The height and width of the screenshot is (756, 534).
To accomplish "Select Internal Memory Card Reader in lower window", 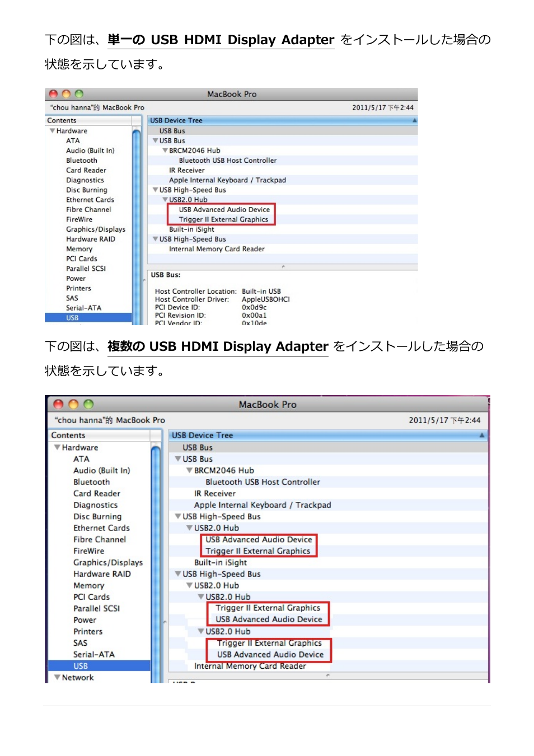I will (x=250, y=666).
